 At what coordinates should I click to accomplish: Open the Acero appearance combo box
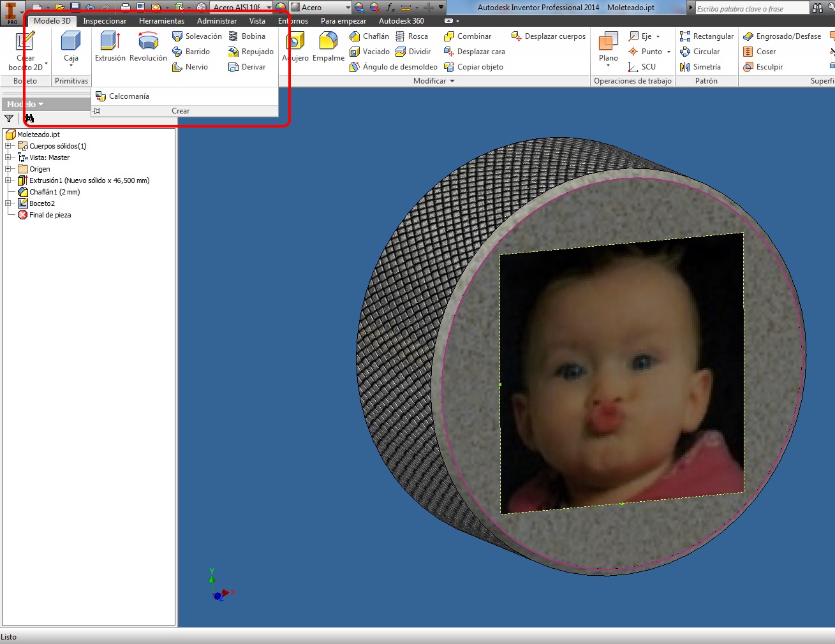point(321,7)
